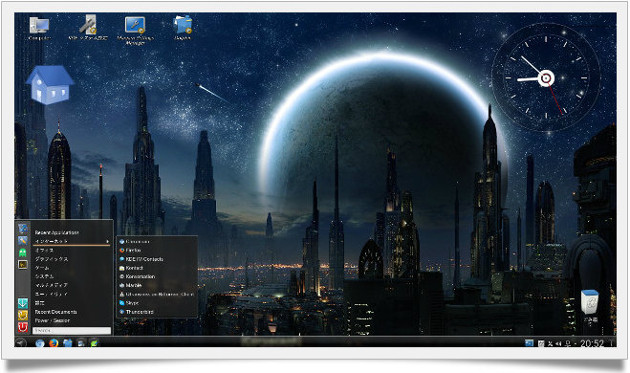Open the Power / Session menu entry
Viewport: 630px width, 373px height.
[x=52, y=320]
